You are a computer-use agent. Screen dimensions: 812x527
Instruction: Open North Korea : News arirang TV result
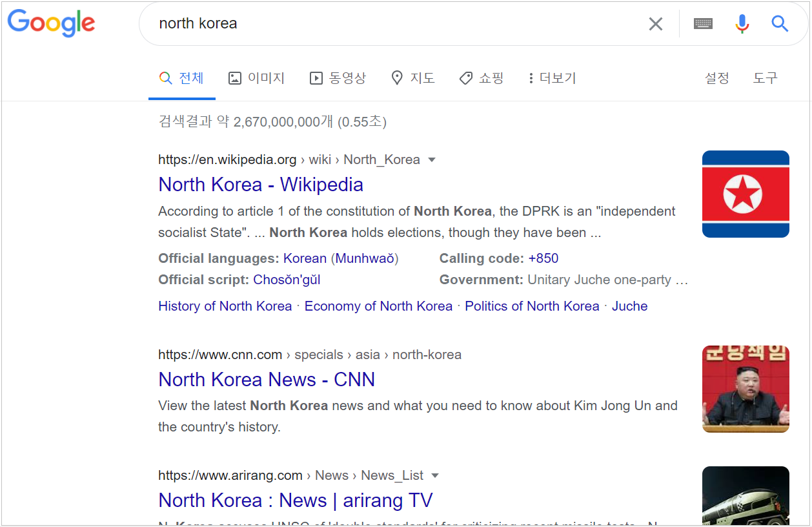(296, 501)
